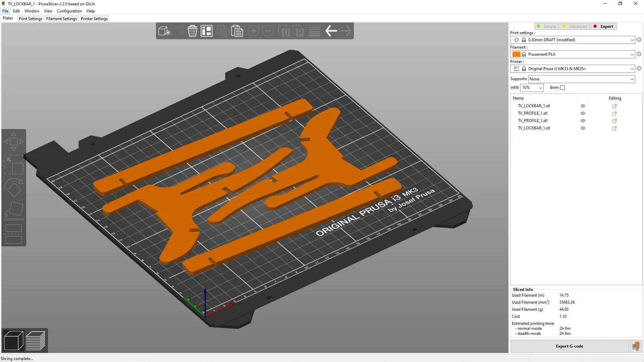Open the Edit menu

tap(16, 11)
